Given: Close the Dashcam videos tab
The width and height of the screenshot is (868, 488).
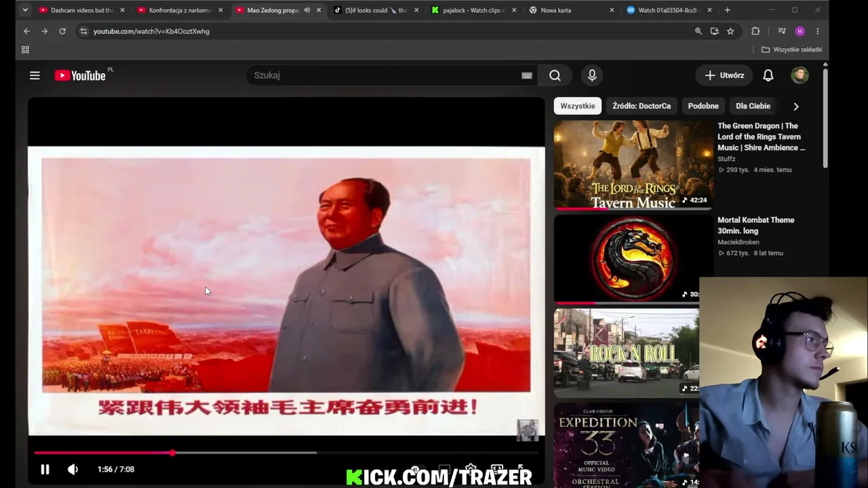Looking at the screenshot, I should [x=122, y=10].
